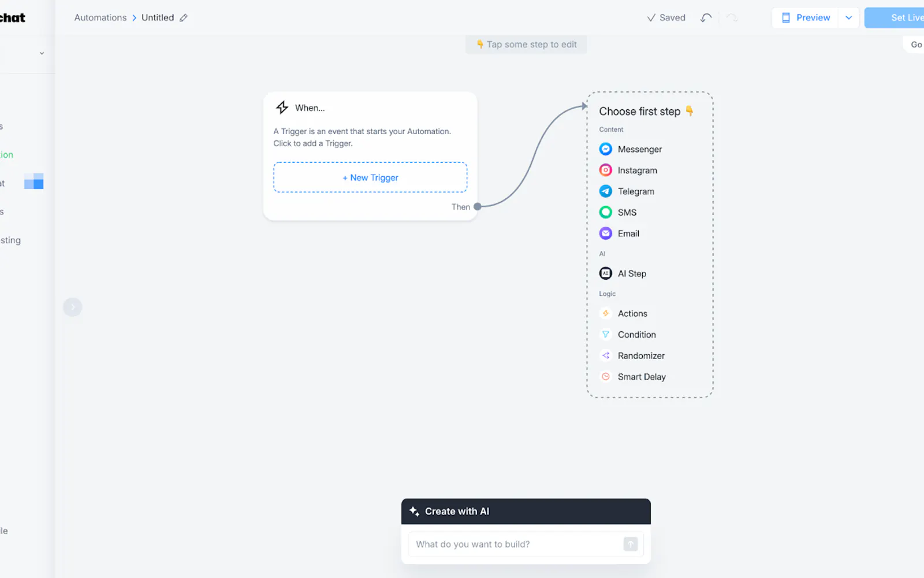The height and width of the screenshot is (578, 924).
Task: Click the sparkle icon in Create with AI header
Action: (x=414, y=512)
